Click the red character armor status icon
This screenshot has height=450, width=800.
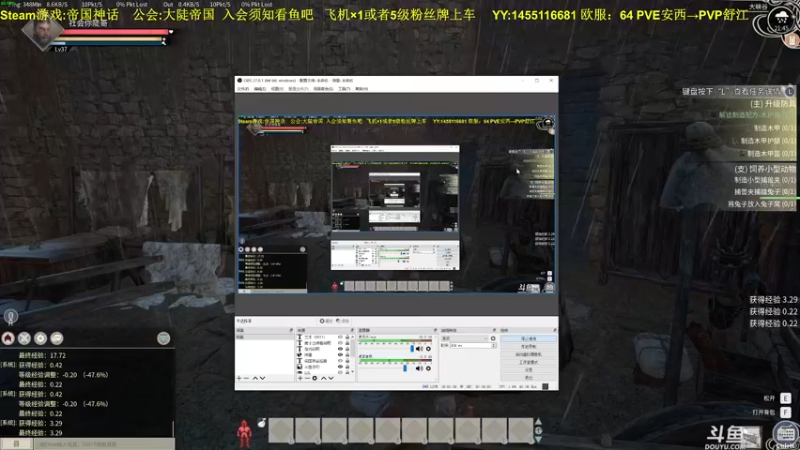244,434
